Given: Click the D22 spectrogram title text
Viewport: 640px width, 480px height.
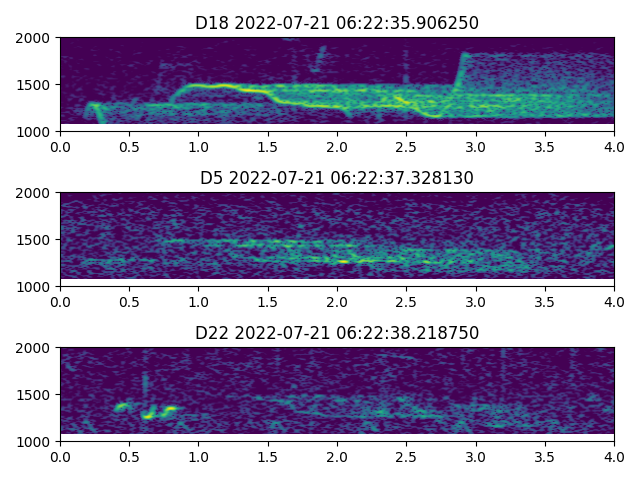Looking at the screenshot, I should pyautogui.click(x=337, y=333).
